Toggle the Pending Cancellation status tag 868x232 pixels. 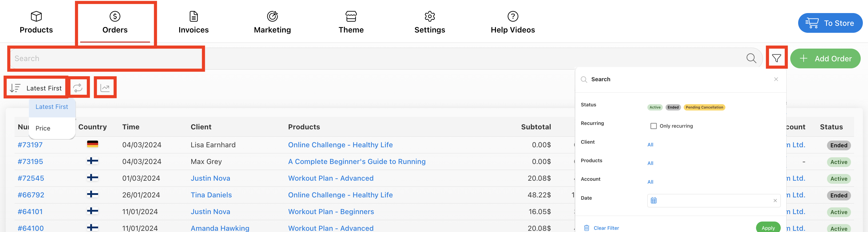pos(704,107)
